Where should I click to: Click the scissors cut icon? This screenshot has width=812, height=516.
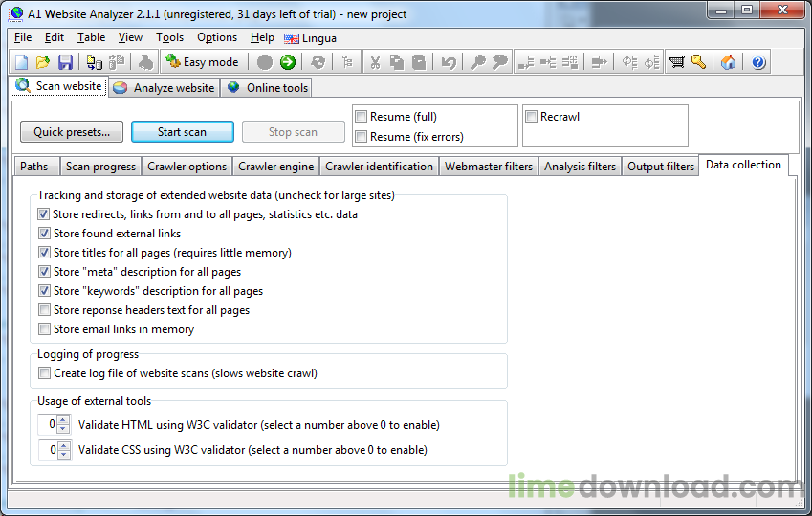pos(375,62)
